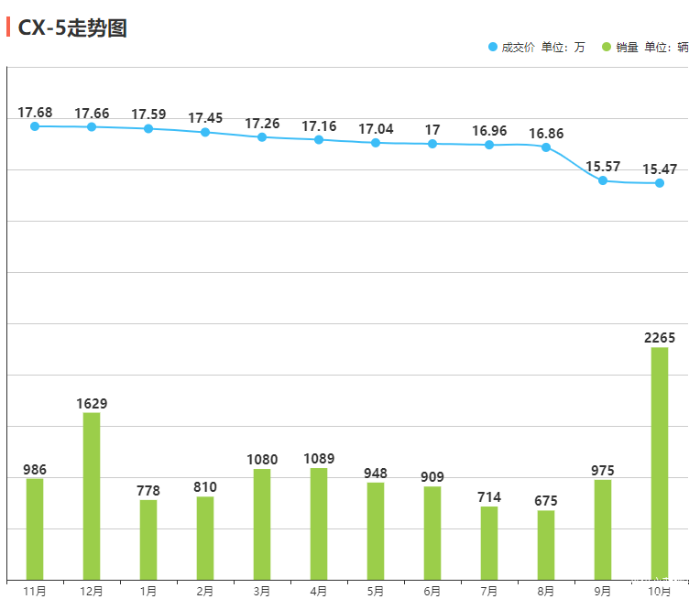Select the 17.68 price point for 11月
Image resolution: width=700 pixels, height=610 pixels.
click(35, 126)
